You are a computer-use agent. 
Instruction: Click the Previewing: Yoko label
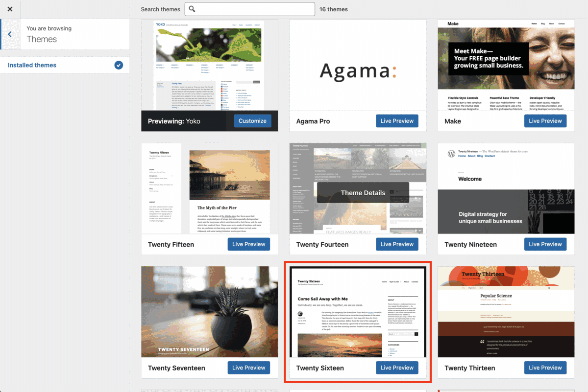(x=174, y=121)
